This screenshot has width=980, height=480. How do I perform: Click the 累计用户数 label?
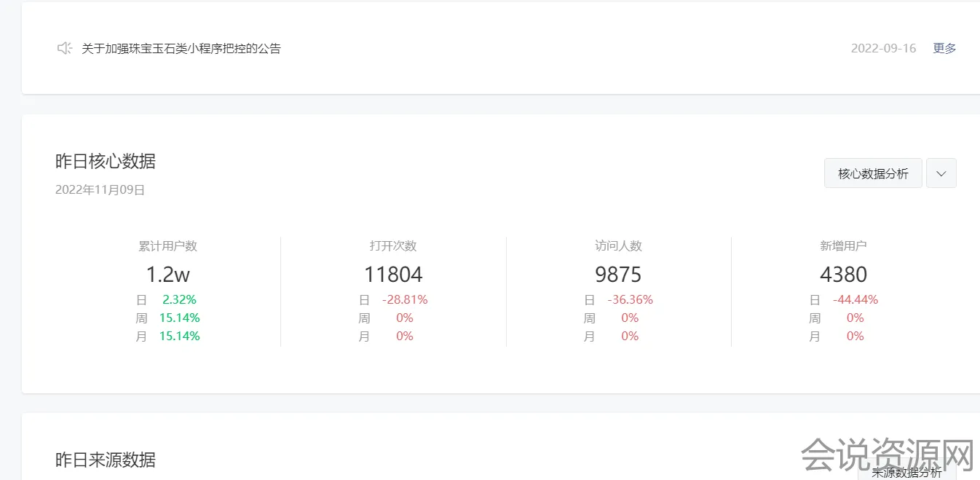pos(167,246)
